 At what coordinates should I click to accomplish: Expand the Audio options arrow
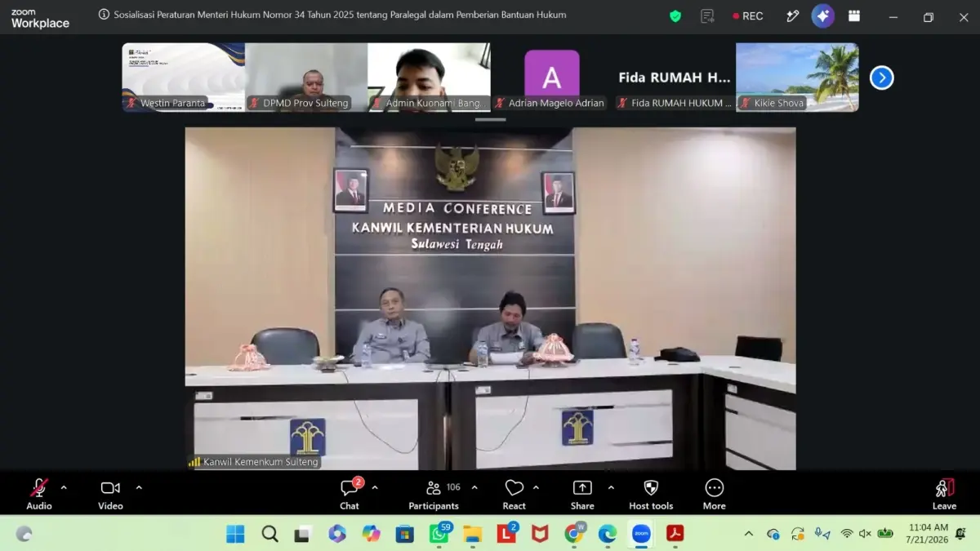coord(64,487)
